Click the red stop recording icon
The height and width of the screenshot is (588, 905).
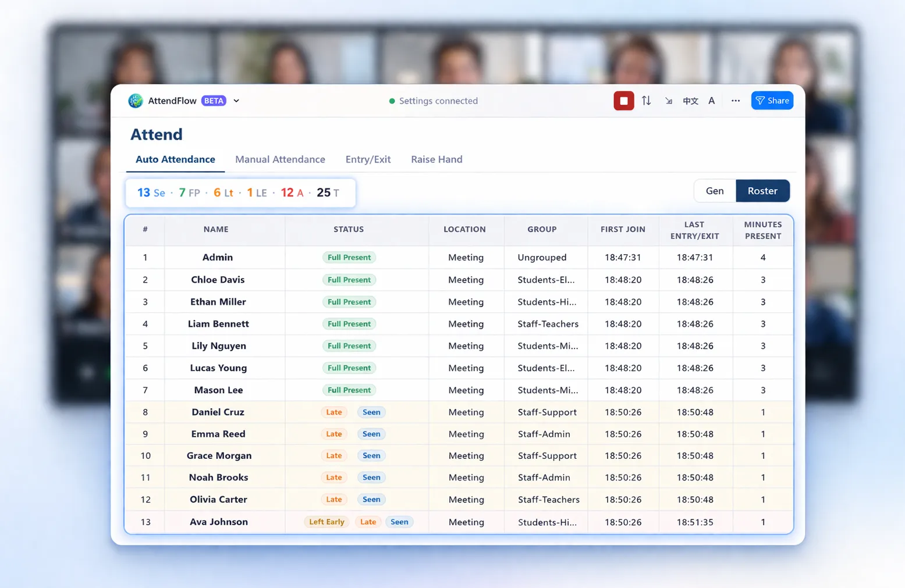[x=623, y=100]
